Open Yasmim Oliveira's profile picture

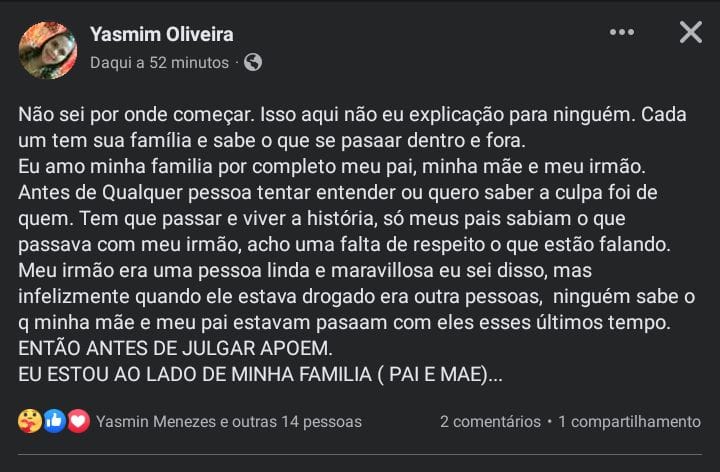click(x=47, y=49)
